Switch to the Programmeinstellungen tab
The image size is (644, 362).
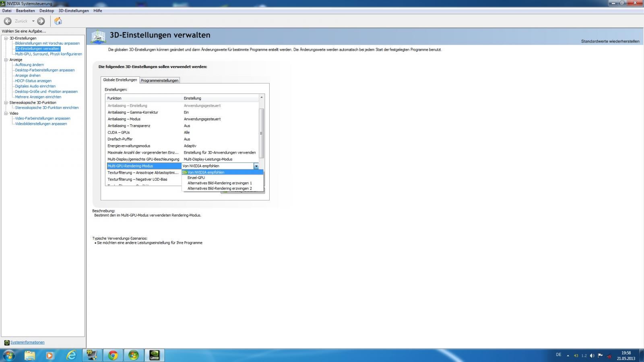pos(159,80)
